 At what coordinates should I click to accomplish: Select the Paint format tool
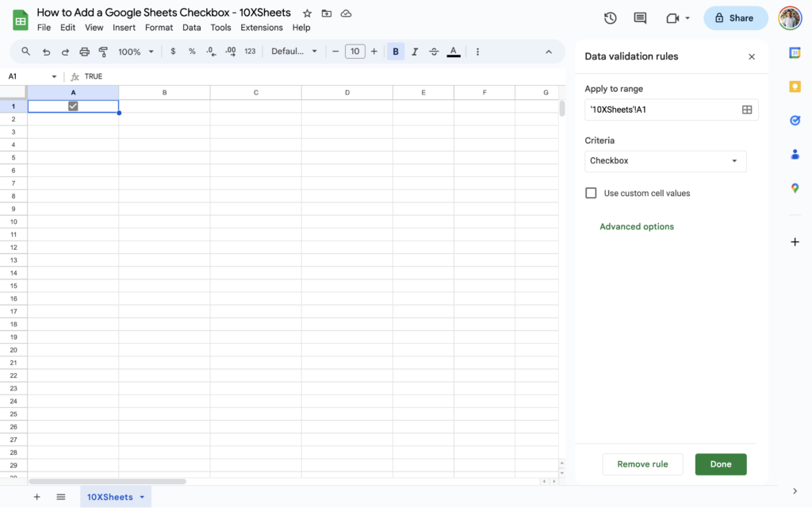tap(103, 51)
